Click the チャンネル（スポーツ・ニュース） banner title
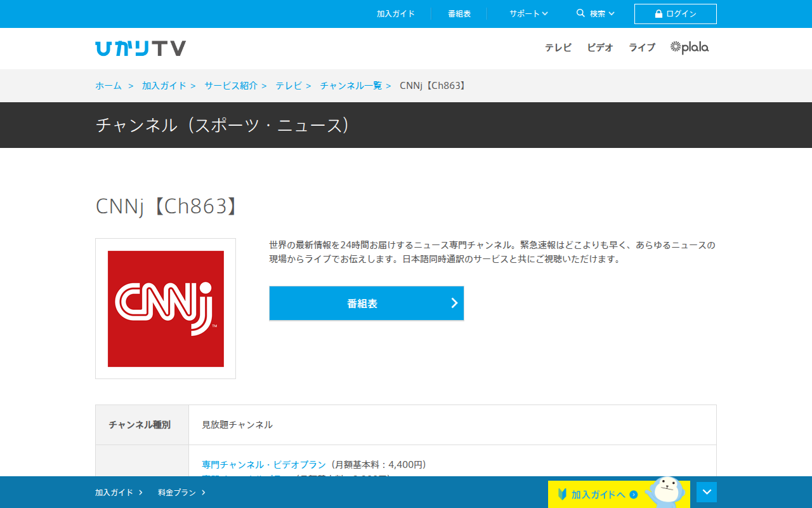Screen dimensions: 812x508 [223, 125]
